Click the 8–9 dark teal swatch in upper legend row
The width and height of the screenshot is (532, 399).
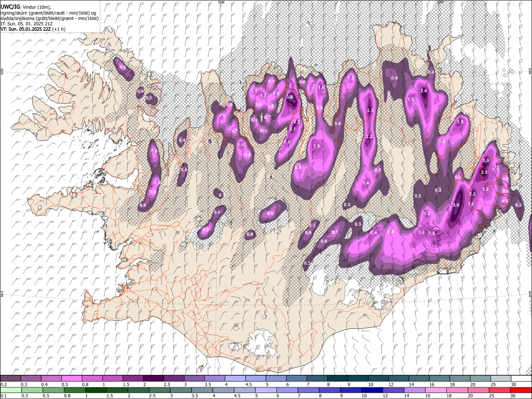tap(337, 379)
